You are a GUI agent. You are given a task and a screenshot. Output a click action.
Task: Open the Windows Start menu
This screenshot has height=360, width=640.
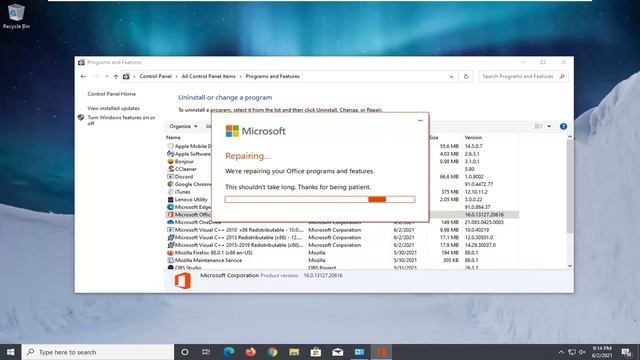click(11, 352)
